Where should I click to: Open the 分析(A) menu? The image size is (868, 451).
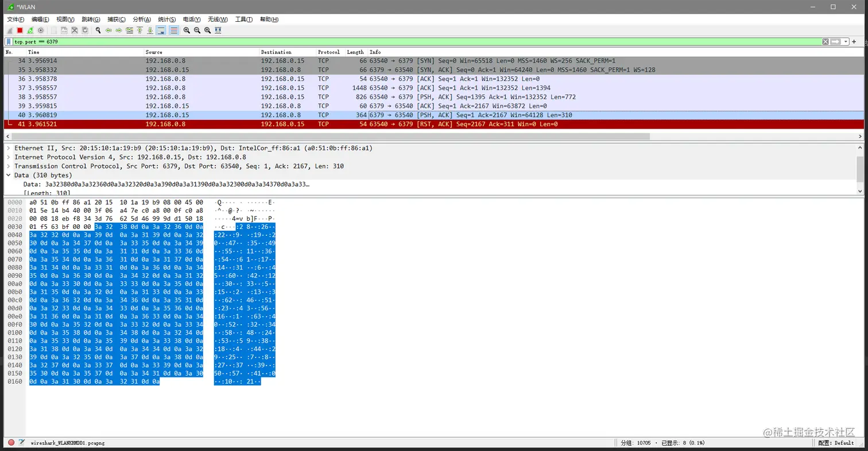point(142,20)
